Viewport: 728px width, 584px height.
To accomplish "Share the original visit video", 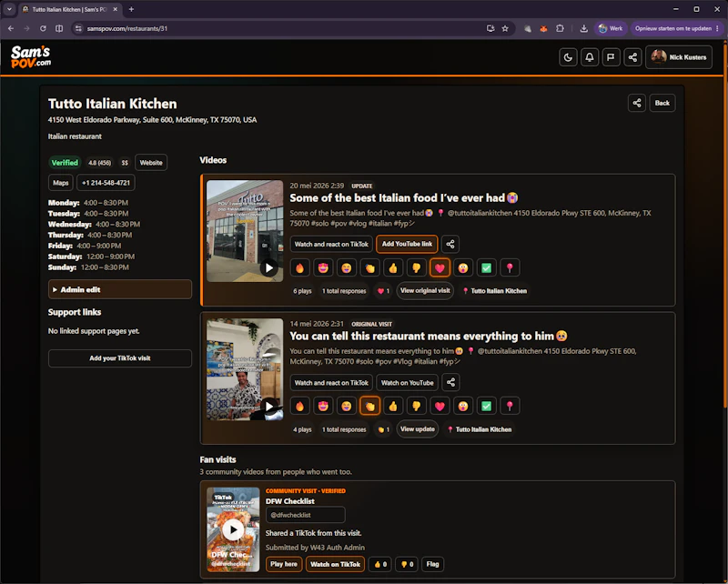I will click(x=450, y=383).
